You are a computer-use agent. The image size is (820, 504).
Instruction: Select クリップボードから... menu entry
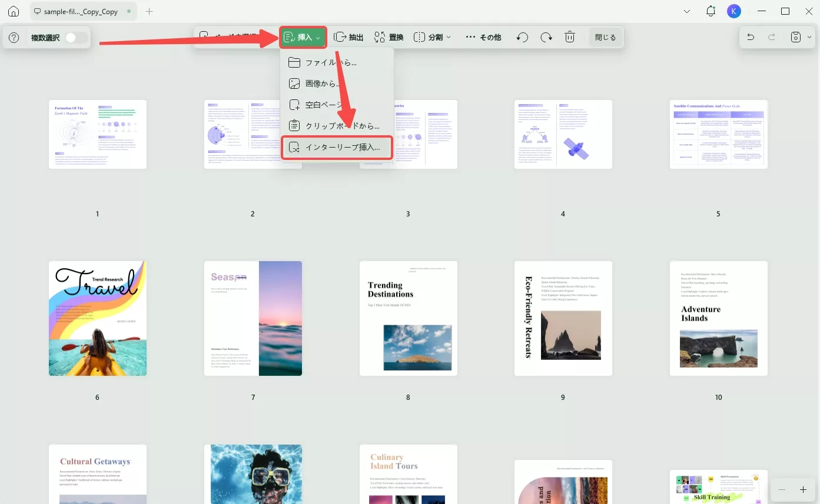click(337, 126)
